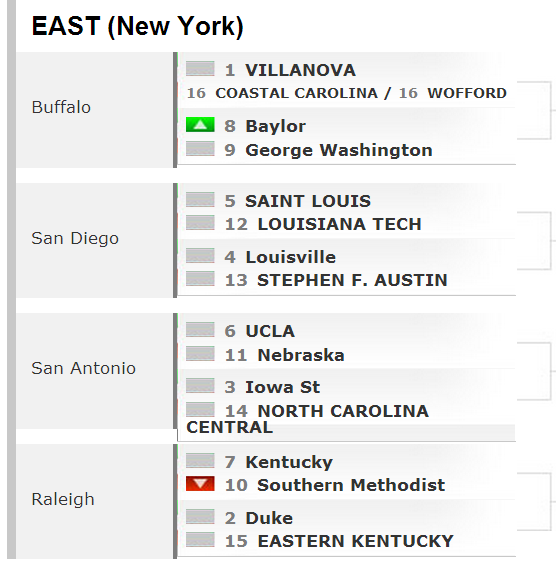This screenshot has height=564, width=556.
Task: Click the gray indicator beside Duke
Action: click(200, 517)
